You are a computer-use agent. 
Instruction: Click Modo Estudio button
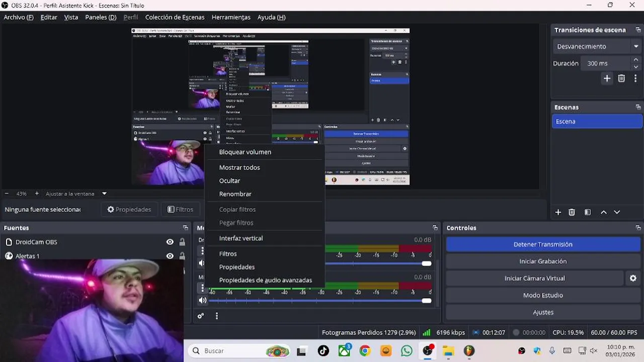coord(543,295)
